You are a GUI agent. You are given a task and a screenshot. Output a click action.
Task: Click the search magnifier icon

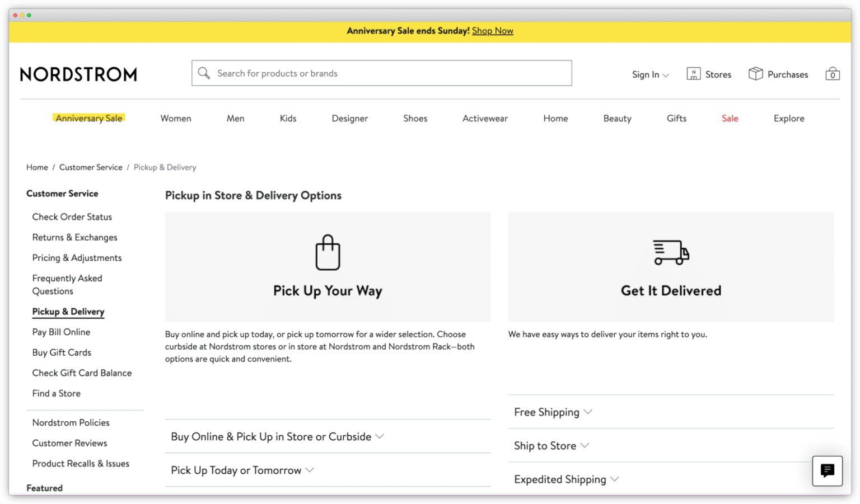pyautogui.click(x=204, y=73)
